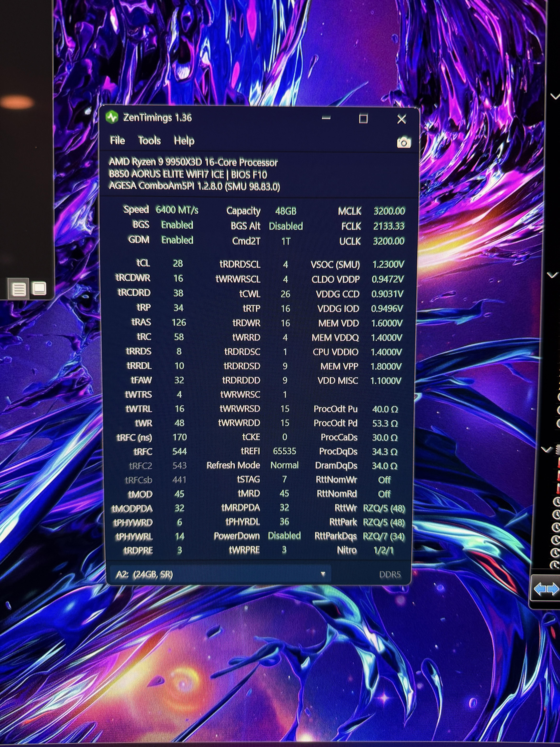560x747 pixels.
Task: Click the FCLK value 2133.33
Action: pyautogui.click(x=388, y=226)
